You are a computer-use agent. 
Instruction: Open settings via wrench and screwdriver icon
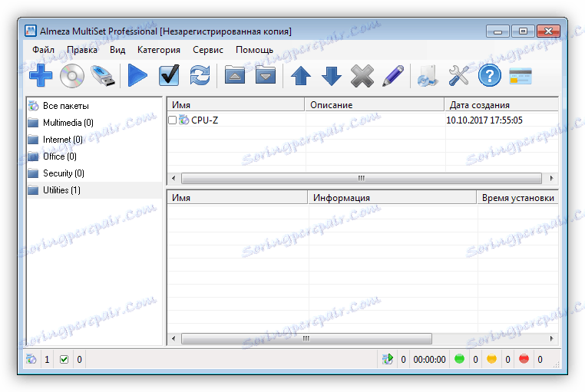(458, 76)
